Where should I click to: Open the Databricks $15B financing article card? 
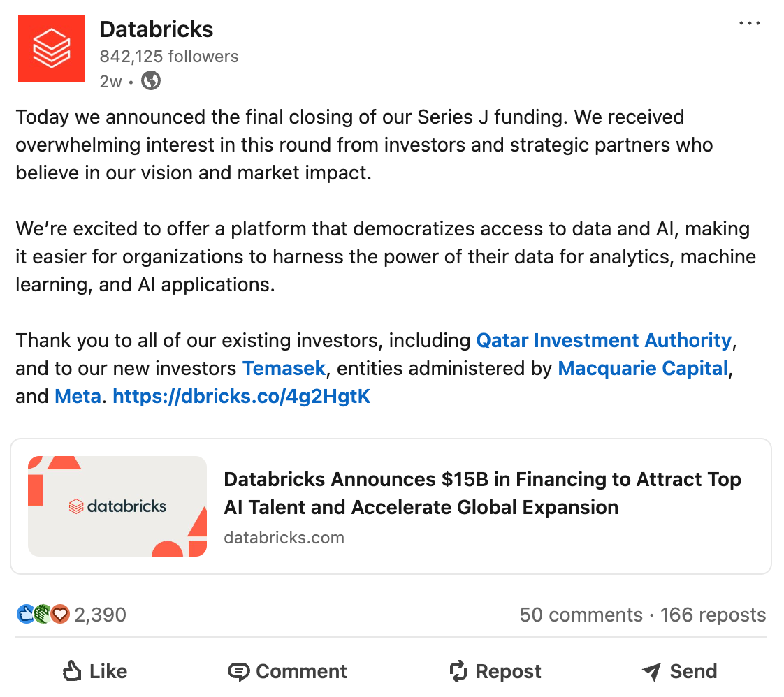tap(391, 506)
